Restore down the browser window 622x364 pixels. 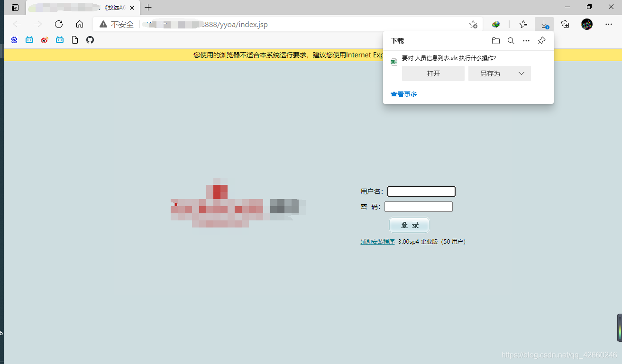click(589, 7)
